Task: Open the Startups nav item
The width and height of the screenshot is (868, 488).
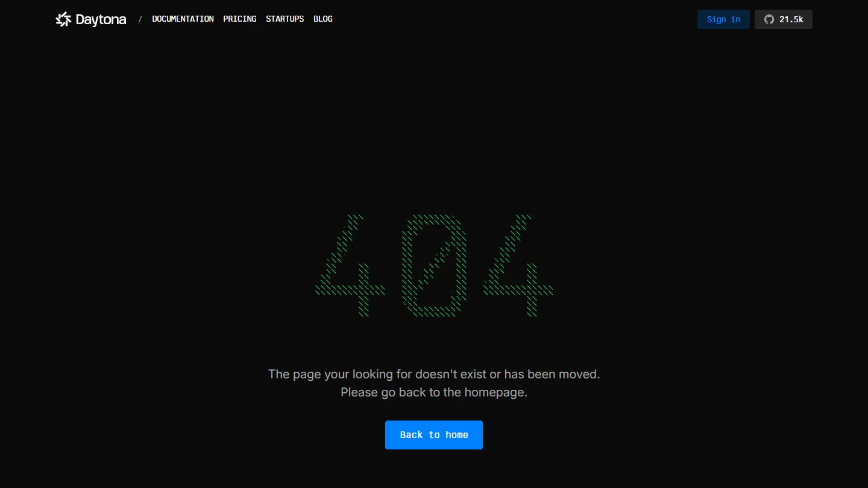Action: 285,19
